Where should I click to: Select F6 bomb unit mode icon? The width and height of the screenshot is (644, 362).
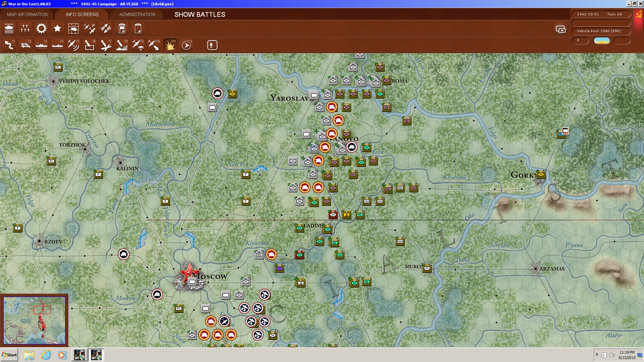click(x=90, y=45)
